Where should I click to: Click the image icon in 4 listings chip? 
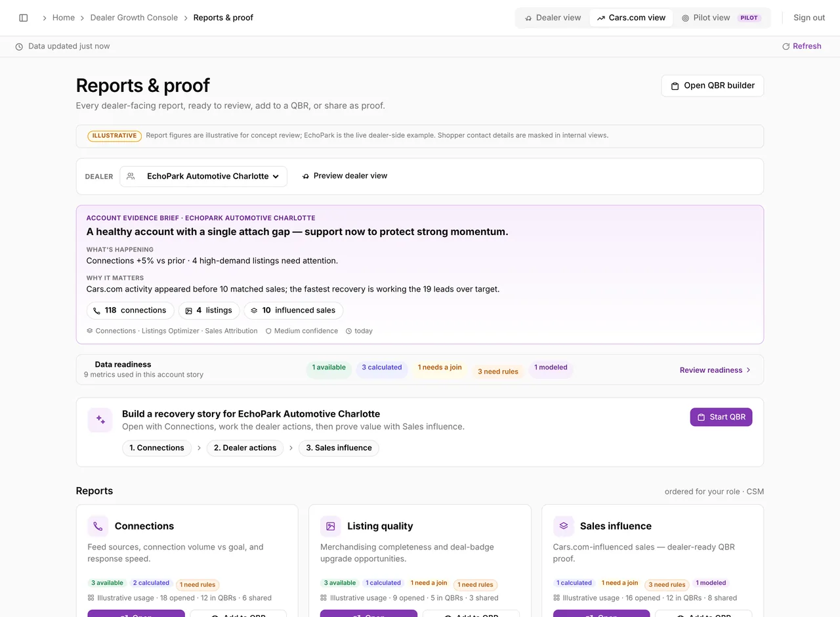(189, 310)
